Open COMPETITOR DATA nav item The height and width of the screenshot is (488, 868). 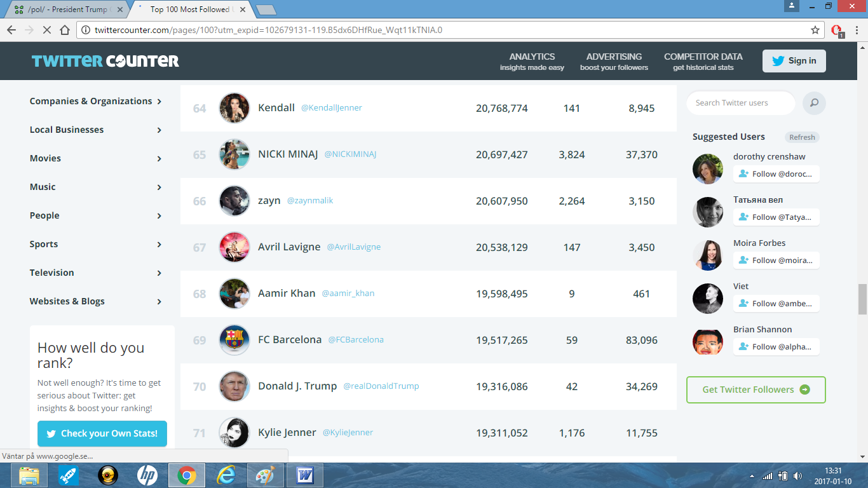[x=703, y=61]
